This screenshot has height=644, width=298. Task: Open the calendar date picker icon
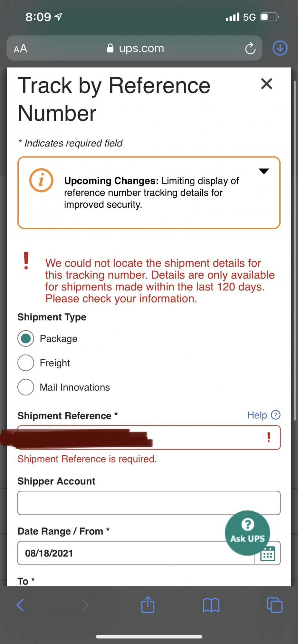(x=267, y=554)
